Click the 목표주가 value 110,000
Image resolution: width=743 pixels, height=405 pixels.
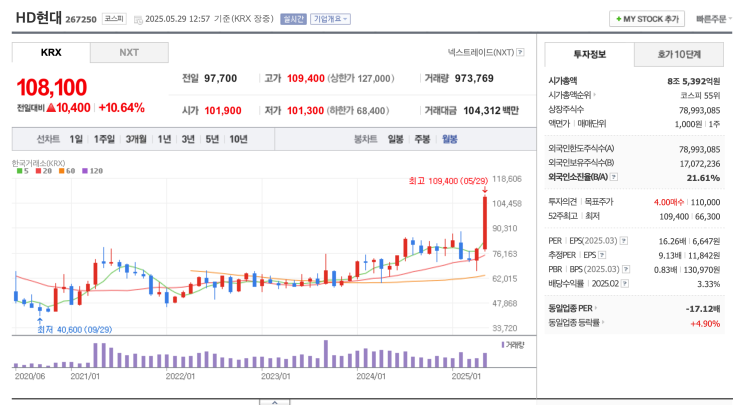coord(705,202)
